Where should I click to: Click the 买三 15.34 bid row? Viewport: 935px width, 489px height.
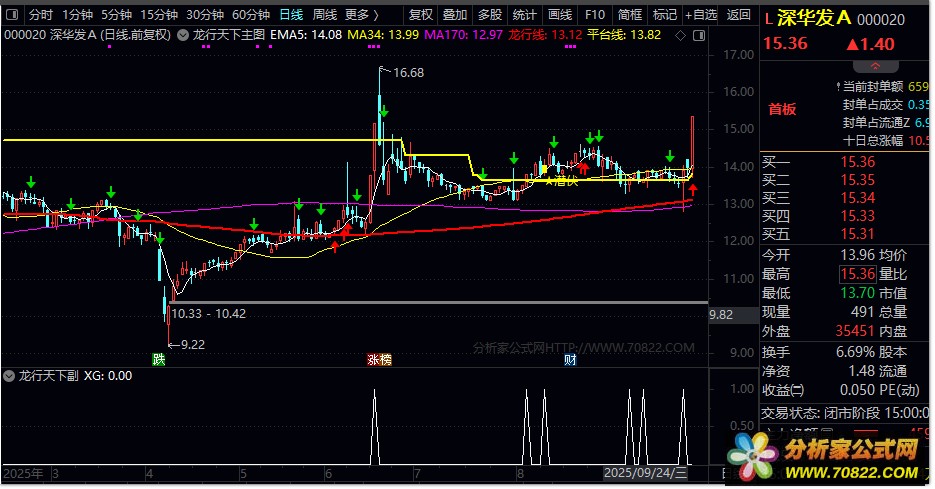tap(818, 197)
